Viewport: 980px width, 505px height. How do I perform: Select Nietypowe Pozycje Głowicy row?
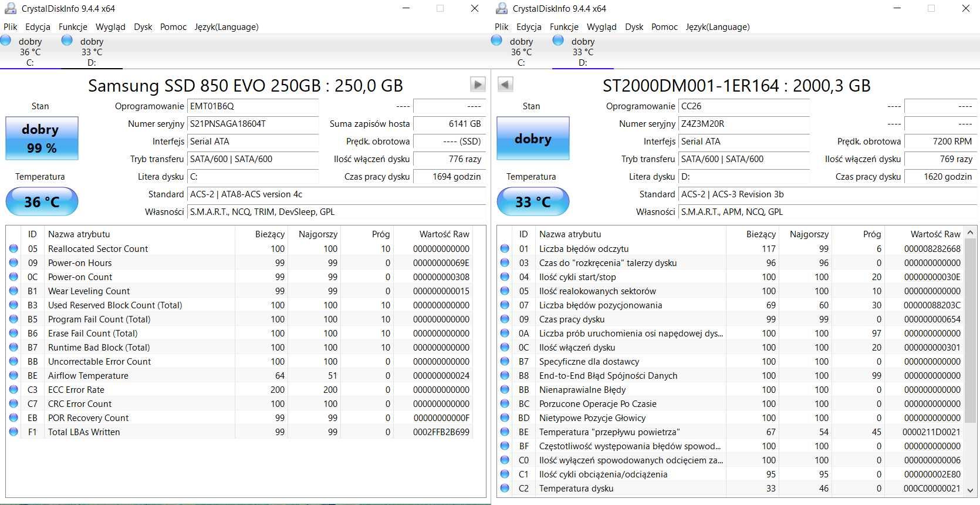(731, 418)
